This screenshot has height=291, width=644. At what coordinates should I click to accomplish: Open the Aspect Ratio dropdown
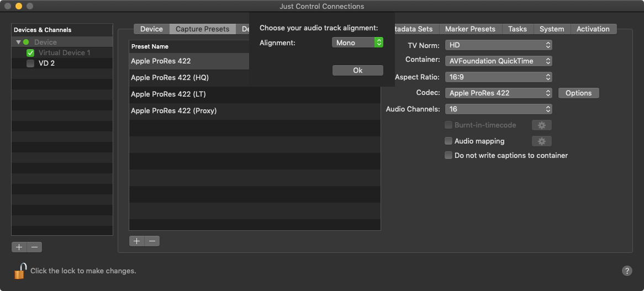499,77
